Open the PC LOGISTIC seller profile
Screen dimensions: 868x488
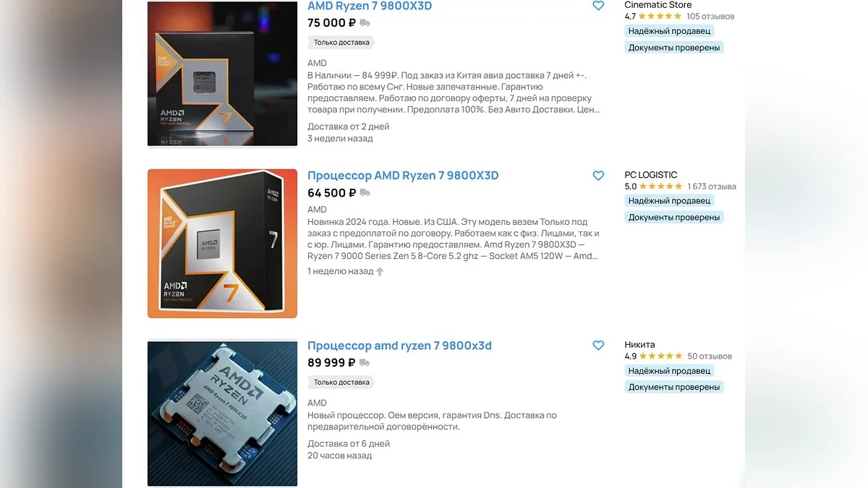tap(651, 175)
